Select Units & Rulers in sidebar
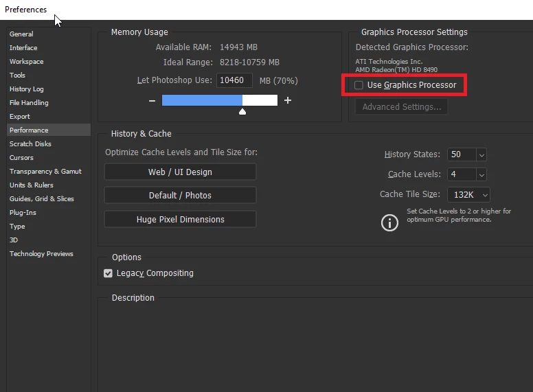 (32, 185)
